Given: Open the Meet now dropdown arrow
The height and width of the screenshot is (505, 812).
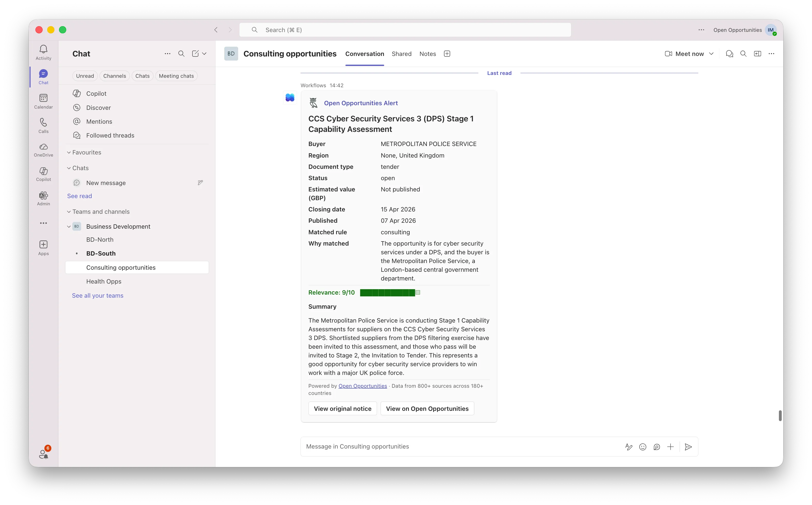Looking at the screenshot, I should click(x=711, y=54).
